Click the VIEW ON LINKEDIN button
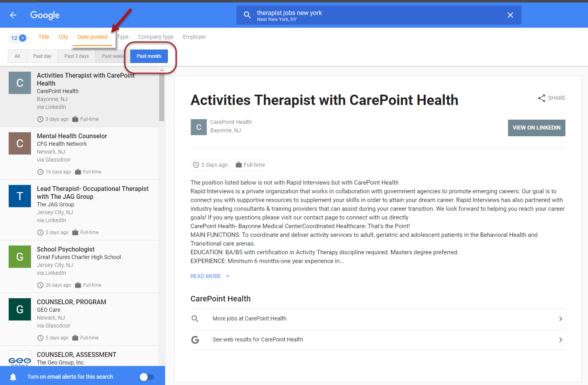Viewport: 588px width, 385px height. pos(537,128)
